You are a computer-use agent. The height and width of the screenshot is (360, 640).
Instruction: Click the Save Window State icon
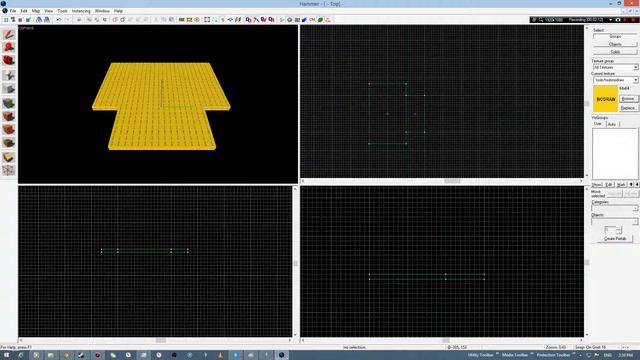tap(47, 20)
